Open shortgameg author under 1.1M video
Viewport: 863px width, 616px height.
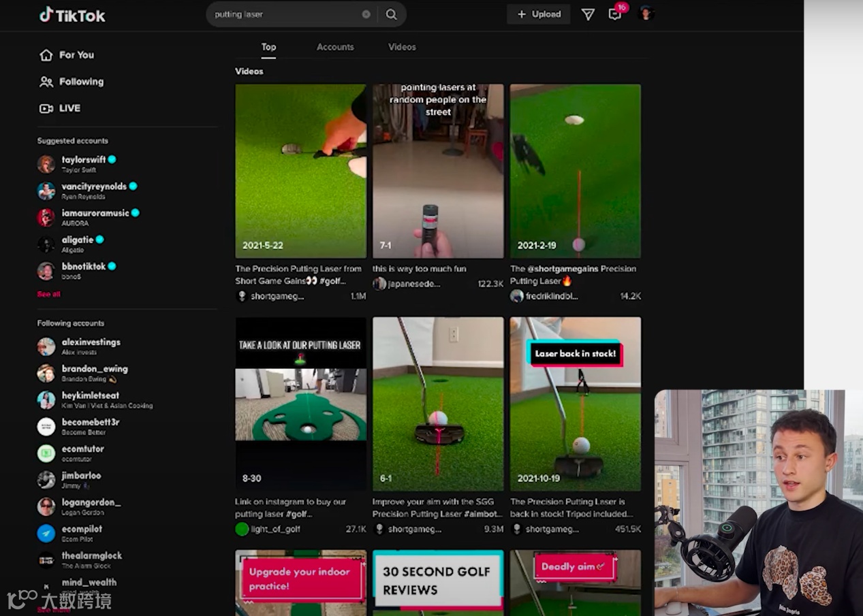277,296
